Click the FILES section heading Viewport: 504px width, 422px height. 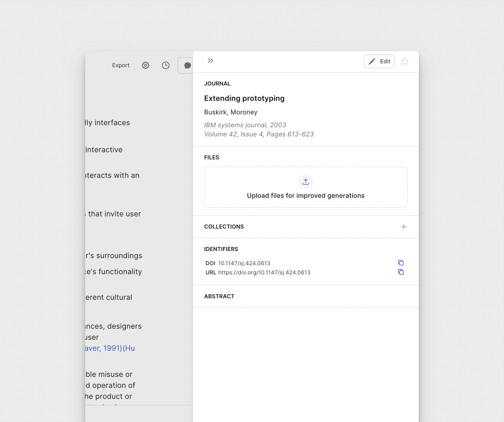[211, 158]
